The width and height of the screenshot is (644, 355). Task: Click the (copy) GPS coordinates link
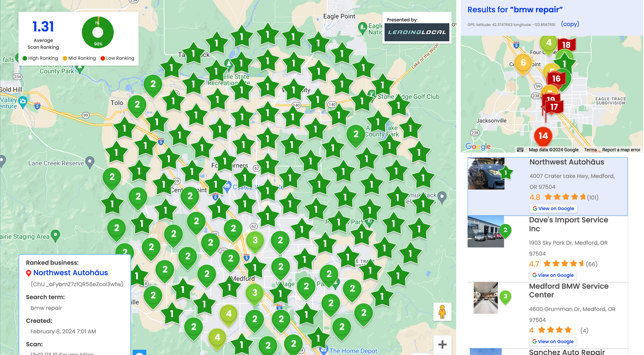[x=570, y=24]
